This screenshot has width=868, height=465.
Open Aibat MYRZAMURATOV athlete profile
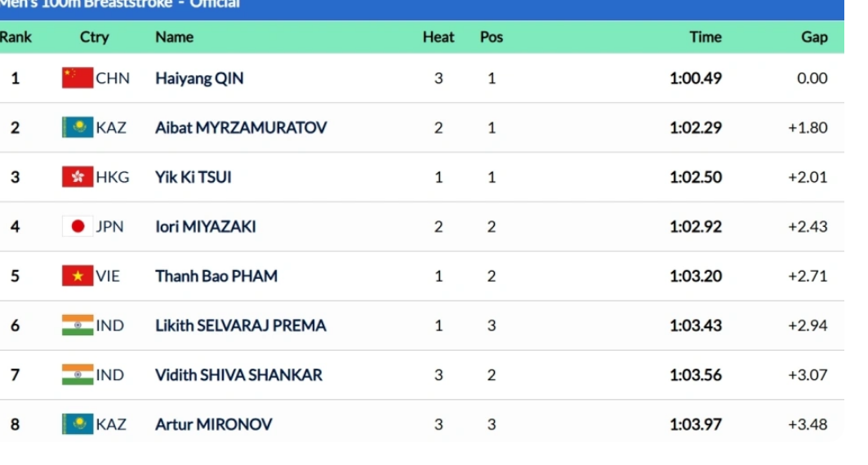coord(241,127)
